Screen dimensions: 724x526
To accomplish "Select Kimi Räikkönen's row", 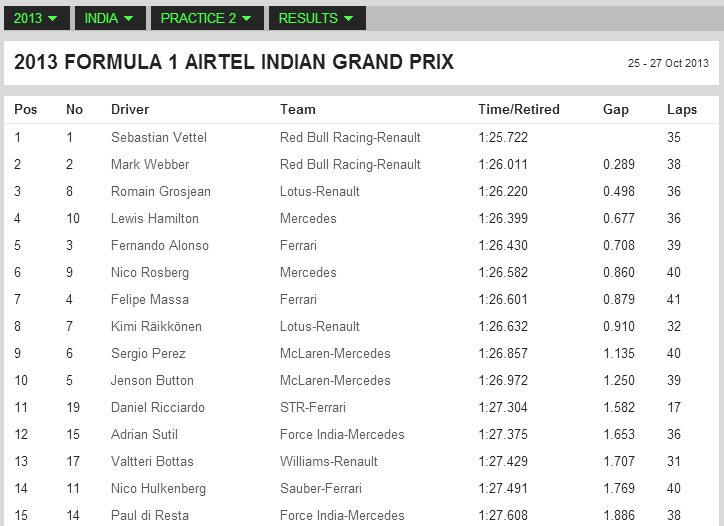I will (x=362, y=326).
